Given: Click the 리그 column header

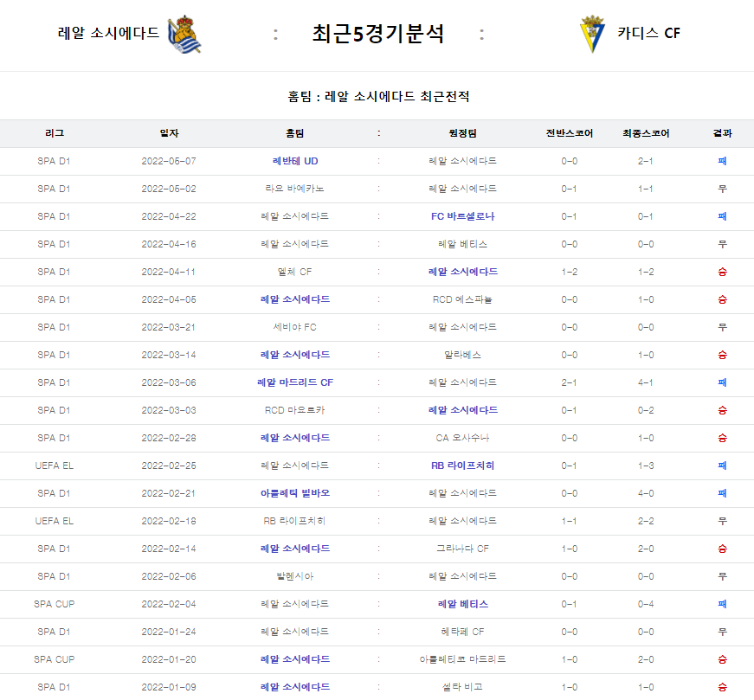Looking at the screenshot, I should (55, 133).
